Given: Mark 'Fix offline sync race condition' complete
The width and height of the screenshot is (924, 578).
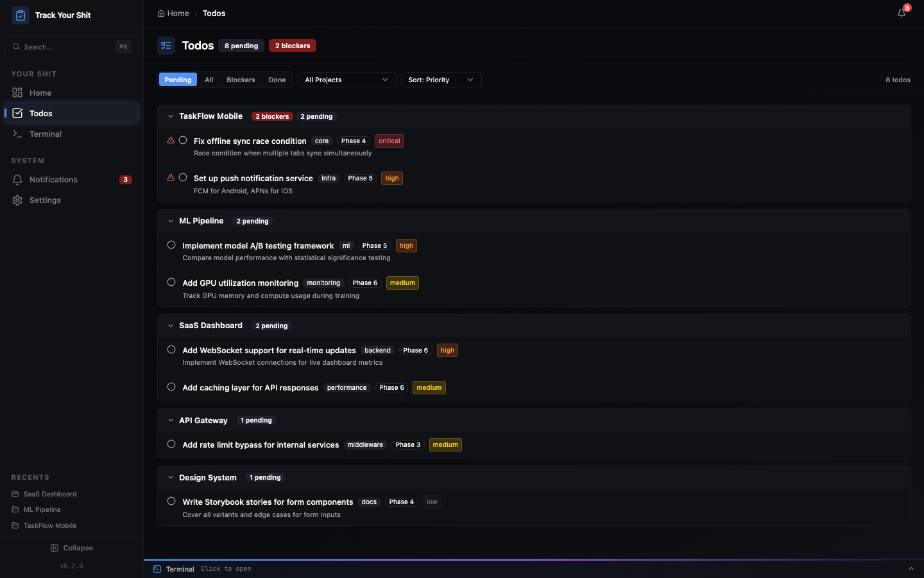Looking at the screenshot, I should [183, 140].
